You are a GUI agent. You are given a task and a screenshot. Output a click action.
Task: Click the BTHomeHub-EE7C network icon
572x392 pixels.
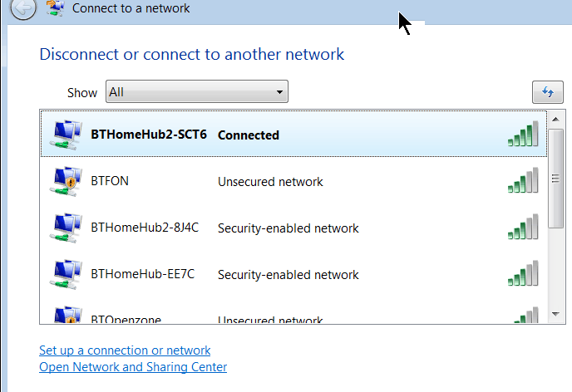click(66, 274)
